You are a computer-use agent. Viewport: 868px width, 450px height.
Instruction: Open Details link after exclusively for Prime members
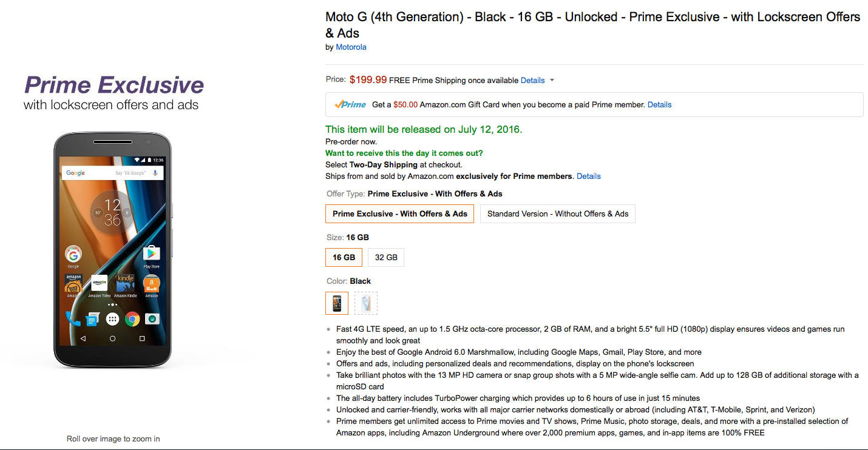tap(589, 176)
